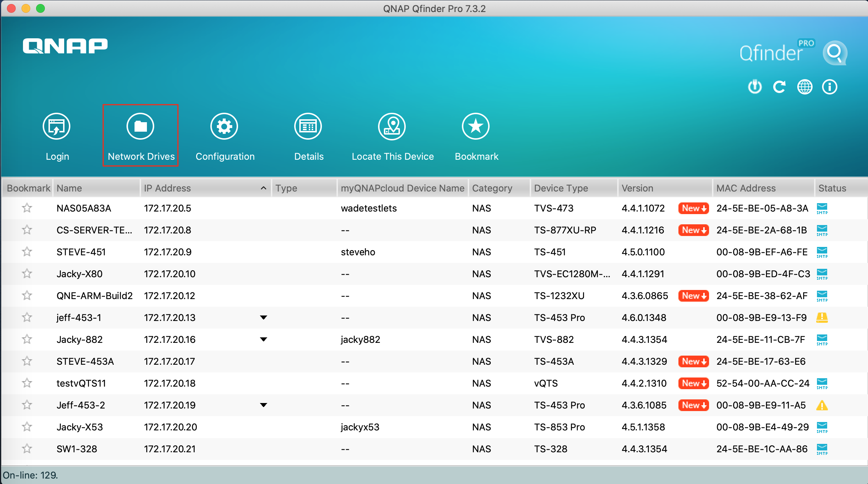
Task: Toggle bookmark star for NAS05A83A
Action: 27,208
